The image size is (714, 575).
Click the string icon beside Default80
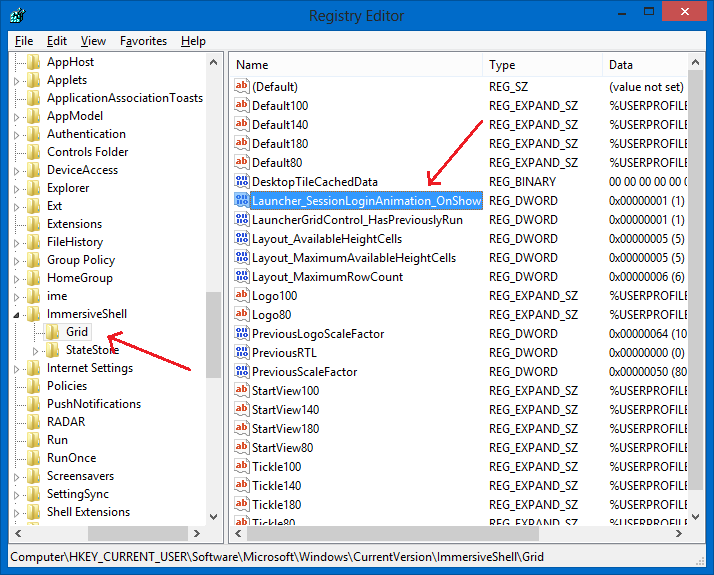(241, 162)
